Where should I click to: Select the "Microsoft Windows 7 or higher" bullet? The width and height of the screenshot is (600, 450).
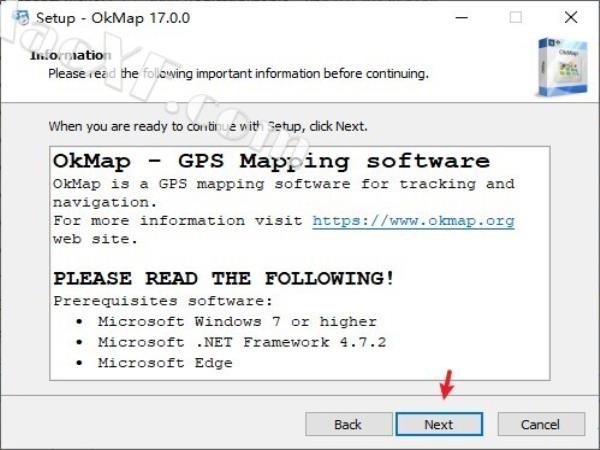click(x=237, y=321)
